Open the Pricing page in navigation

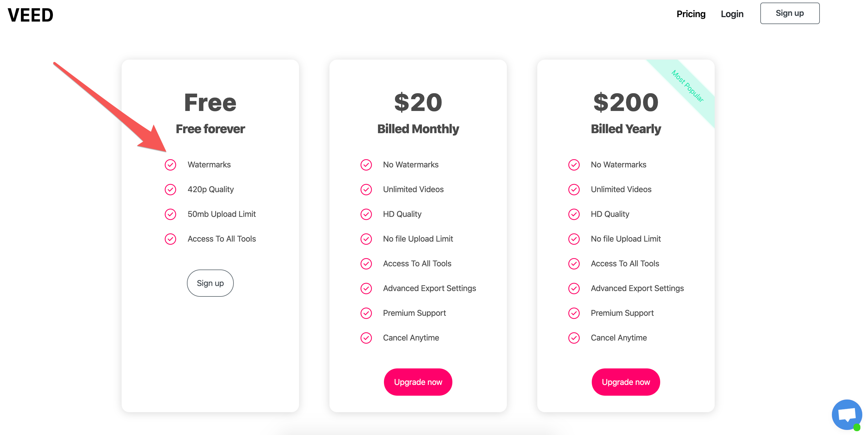pyautogui.click(x=691, y=14)
